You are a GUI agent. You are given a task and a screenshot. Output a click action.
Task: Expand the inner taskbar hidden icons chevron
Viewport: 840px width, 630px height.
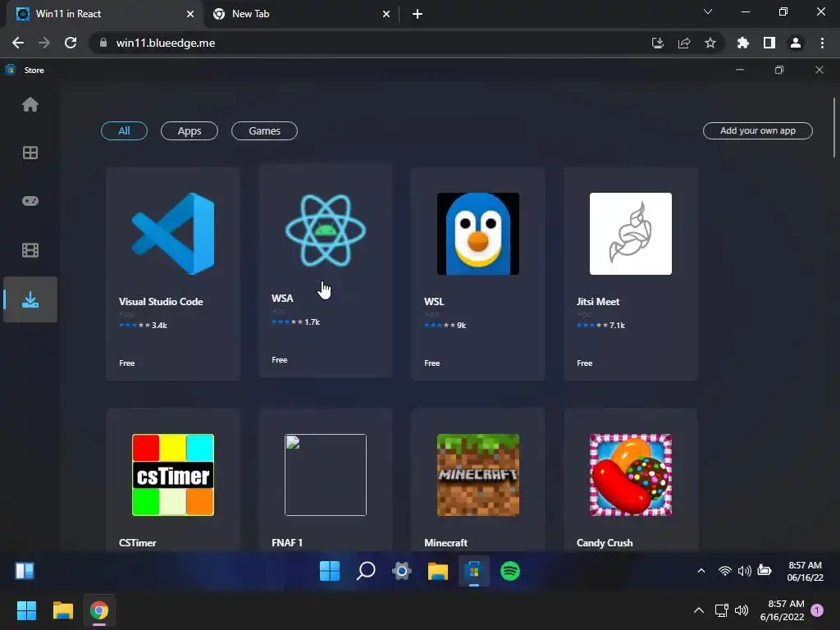point(701,571)
